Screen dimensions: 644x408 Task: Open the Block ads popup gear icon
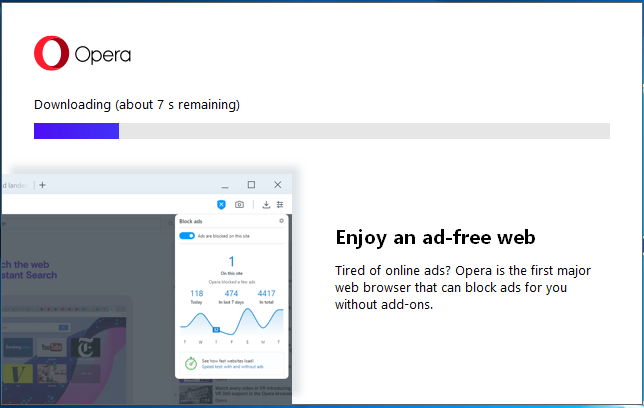[281, 221]
